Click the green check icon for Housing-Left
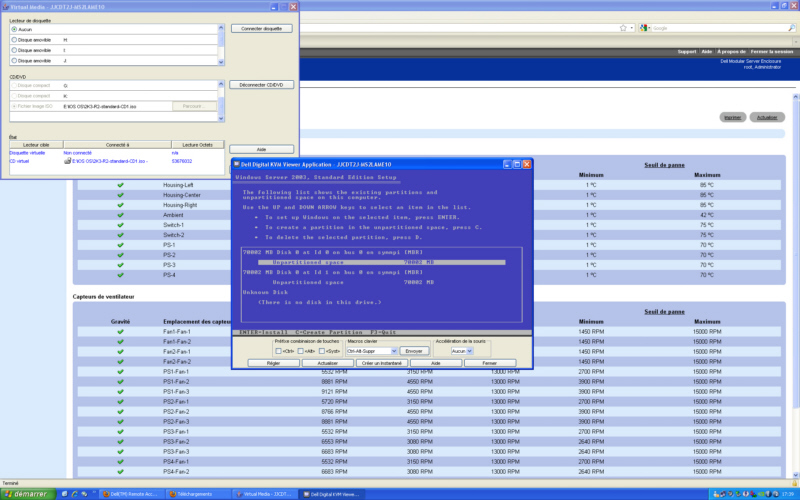This screenshot has height=500, width=800. [x=120, y=185]
